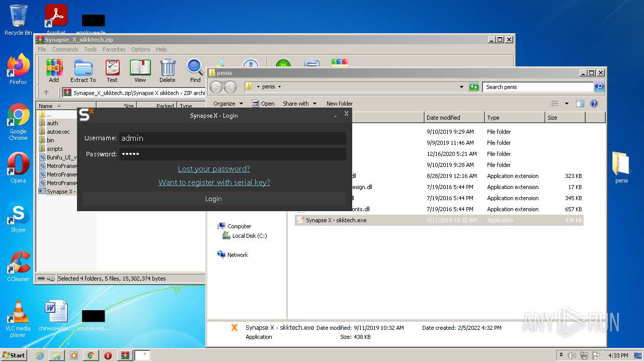Image resolution: width=644 pixels, height=362 pixels.
Task: Open VLC media player desktop icon
Action: click(x=18, y=319)
